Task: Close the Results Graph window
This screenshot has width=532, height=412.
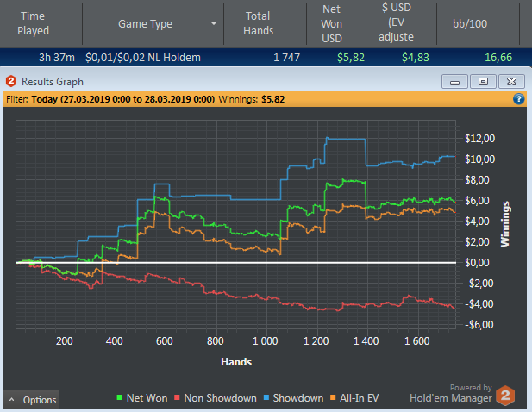Action: point(511,82)
